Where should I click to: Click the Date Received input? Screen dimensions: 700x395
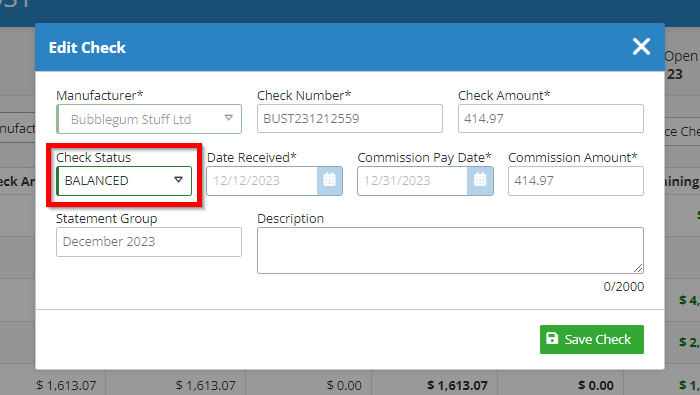click(x=262, y=181)
